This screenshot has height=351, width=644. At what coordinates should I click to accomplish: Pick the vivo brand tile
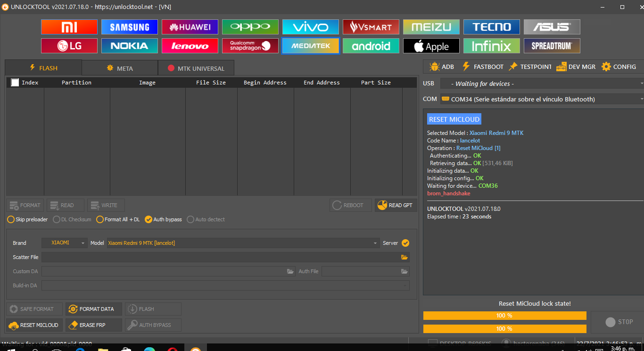point(311,27)
